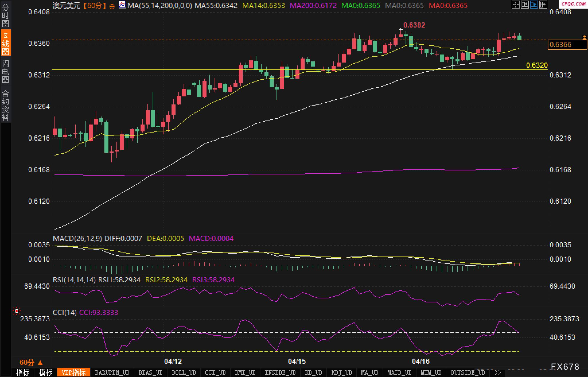Screen dimensions: 588x377
Task: Apply the MACD_UD indicator
Action: pos(400,372)
